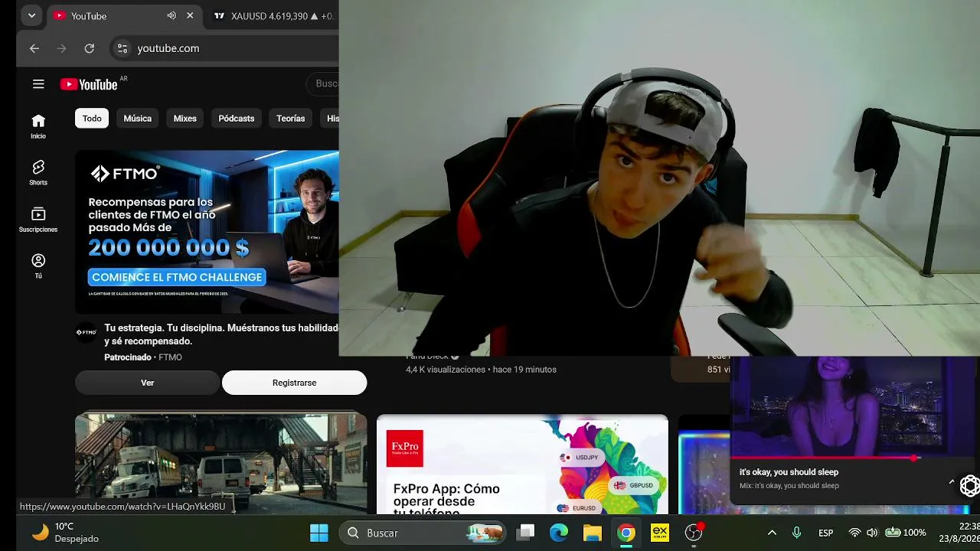Select the Mixes filter chip

(x=185, y=119)
